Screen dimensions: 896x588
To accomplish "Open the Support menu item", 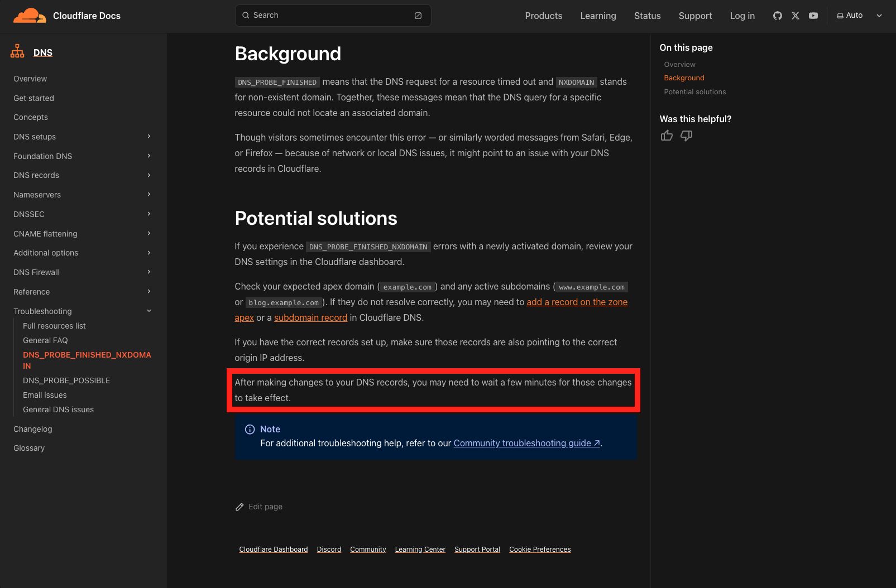I will [695, 16].
